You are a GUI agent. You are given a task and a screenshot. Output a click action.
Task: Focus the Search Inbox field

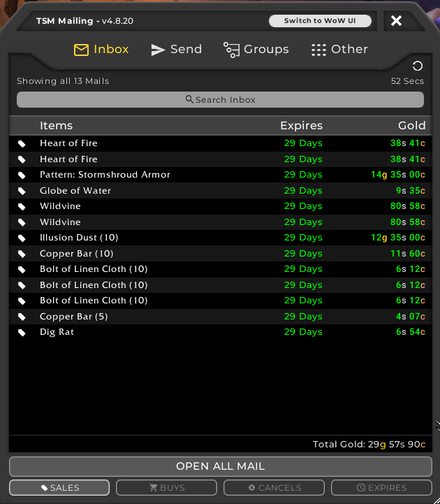220,100
